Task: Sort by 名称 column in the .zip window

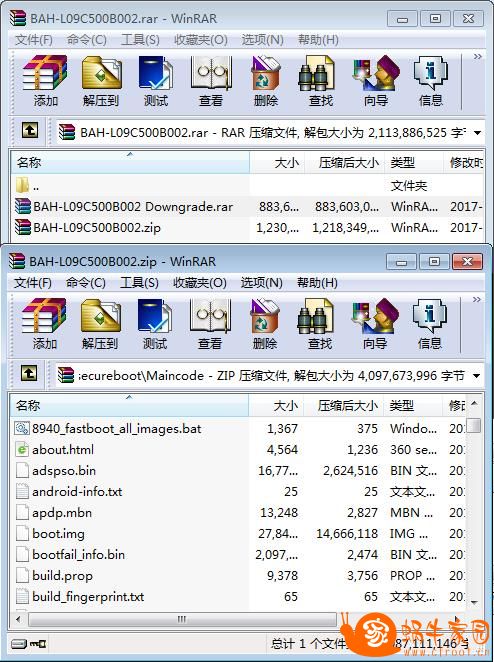Action: pyautogui.click(x=129, y=406)
